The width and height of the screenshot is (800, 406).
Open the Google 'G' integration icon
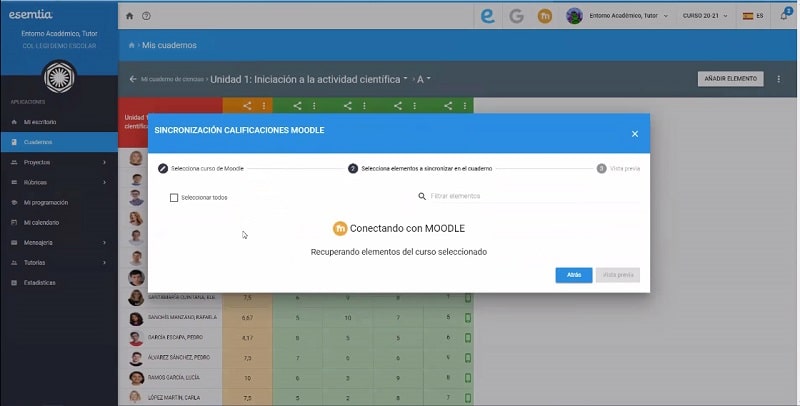pyautogui.click(x=516, y=16)
